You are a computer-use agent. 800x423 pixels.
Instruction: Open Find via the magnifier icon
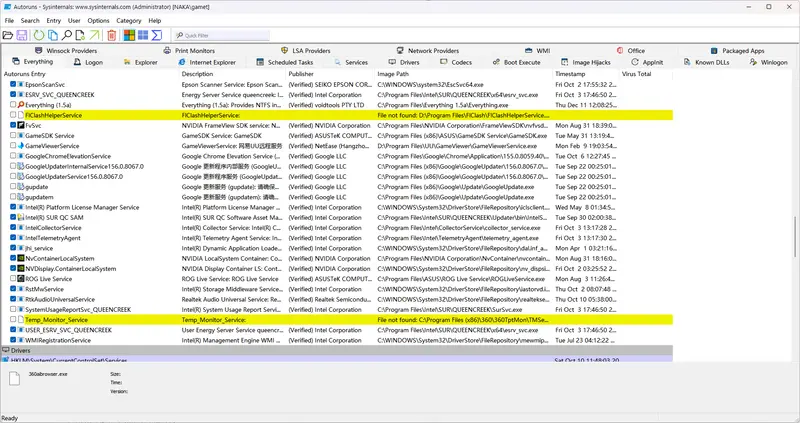(67, 35)
